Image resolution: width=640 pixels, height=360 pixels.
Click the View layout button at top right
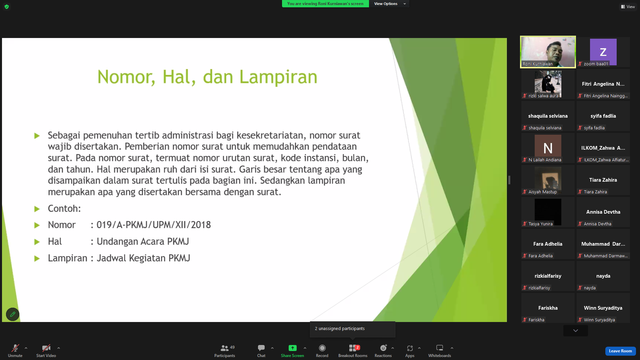click(x=628, y=7)
